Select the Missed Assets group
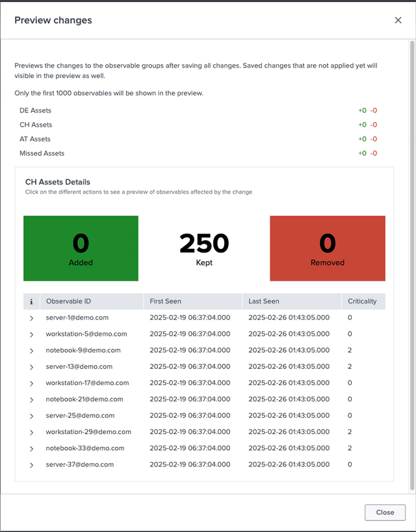The width and height of the screenshot is (416, 532). (198, 153)
